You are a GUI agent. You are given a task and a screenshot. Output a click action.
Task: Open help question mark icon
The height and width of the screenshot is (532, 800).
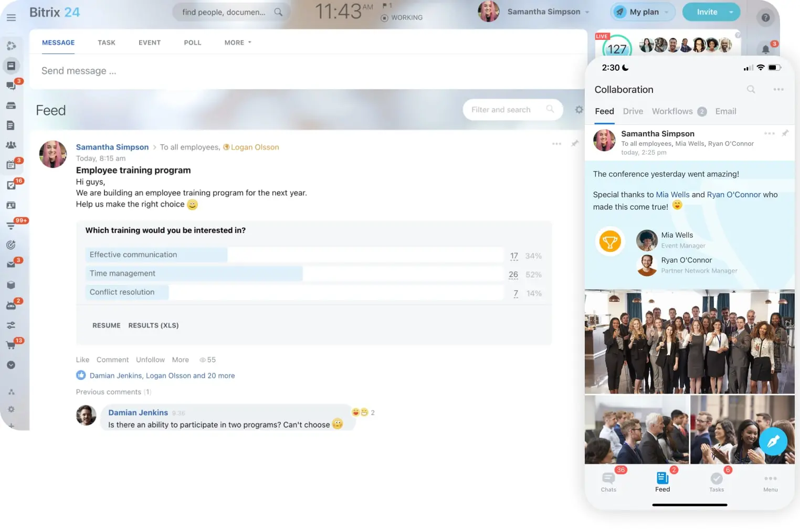765,18
